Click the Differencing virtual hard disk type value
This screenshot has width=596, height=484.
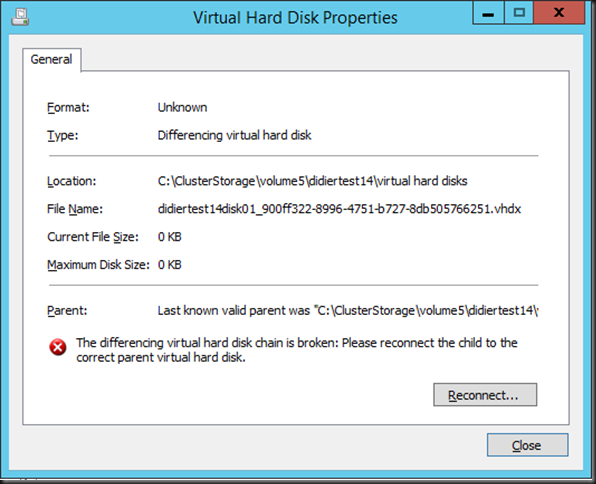[x=235, y=135]
